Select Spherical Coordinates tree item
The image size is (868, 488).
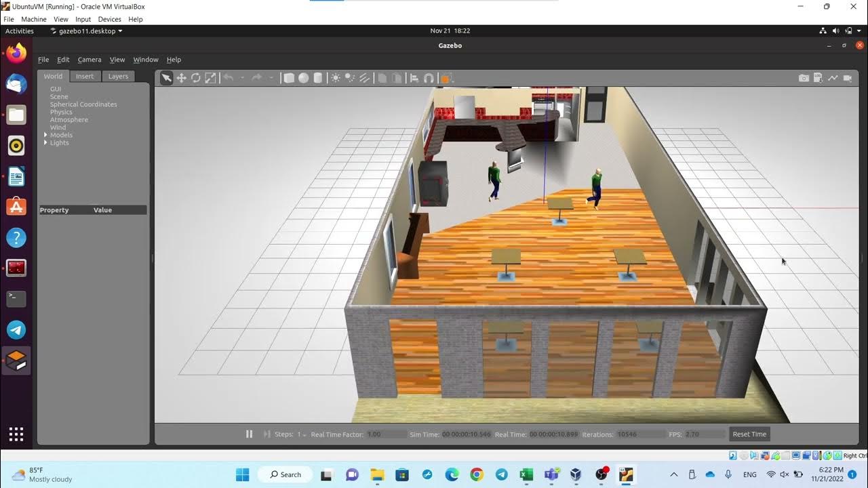(83, 104)
